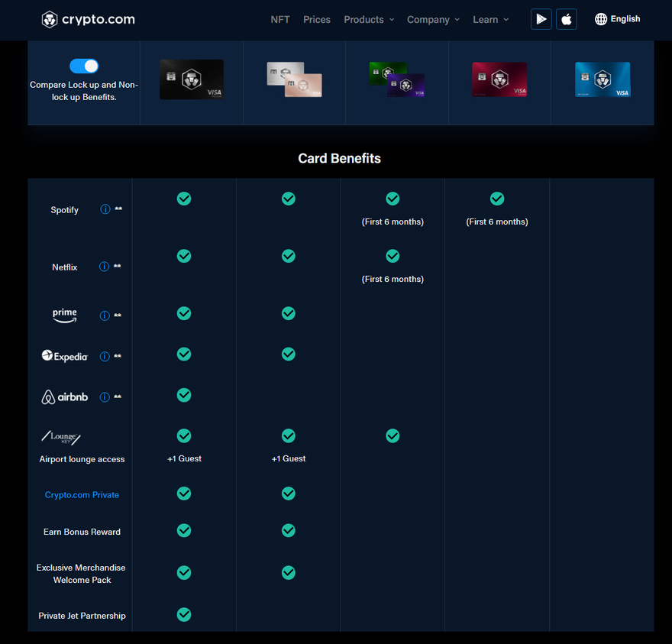Screen dimensions: 672x644
Task: Select the black Obsidian card thumbnail
Action: coord(191,79)
